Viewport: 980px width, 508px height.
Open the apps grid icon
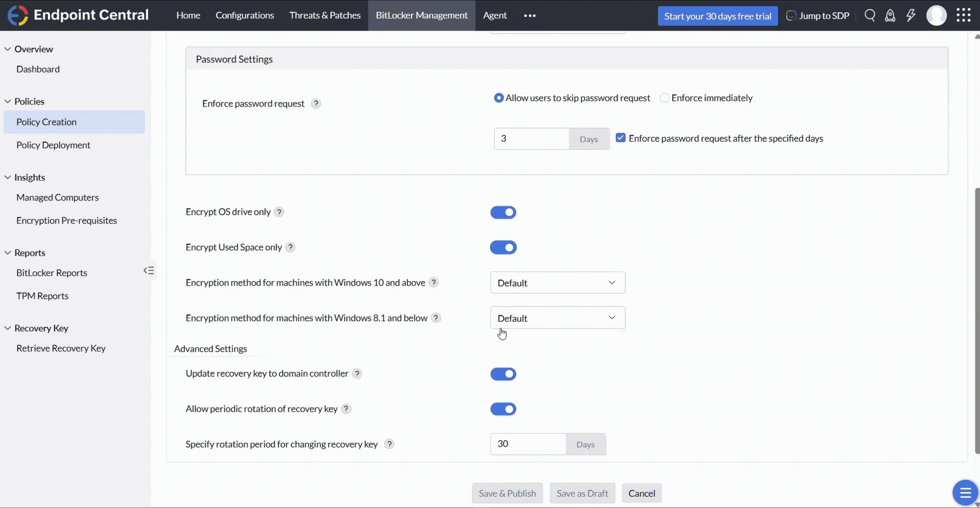click(963, 15)
